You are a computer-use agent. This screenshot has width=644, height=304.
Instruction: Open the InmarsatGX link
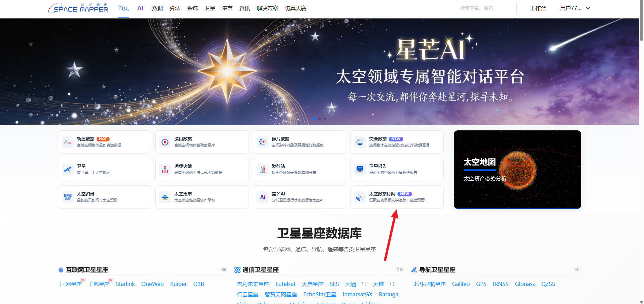[x=358, y=295]
